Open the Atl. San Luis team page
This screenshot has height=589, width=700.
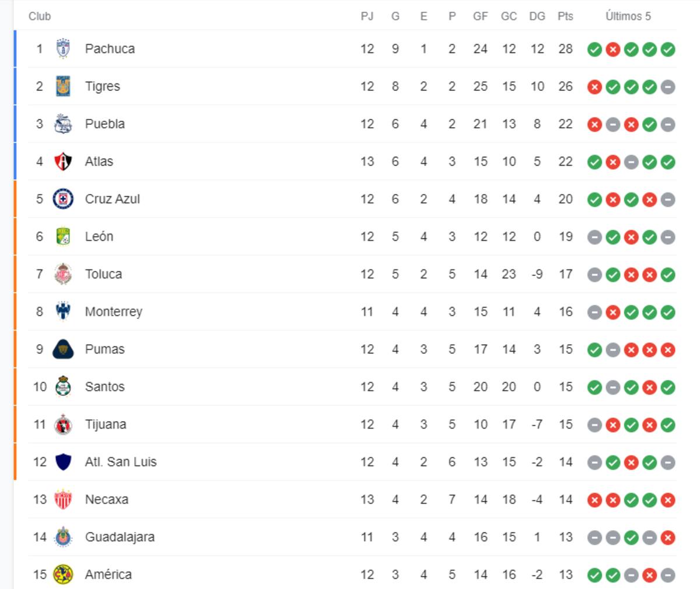121,462
